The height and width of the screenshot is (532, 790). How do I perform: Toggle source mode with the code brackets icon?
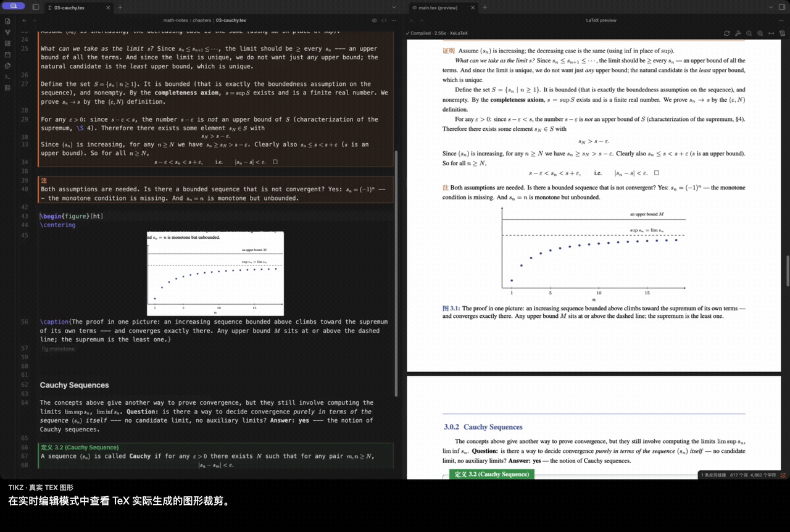tap(384, 20)
